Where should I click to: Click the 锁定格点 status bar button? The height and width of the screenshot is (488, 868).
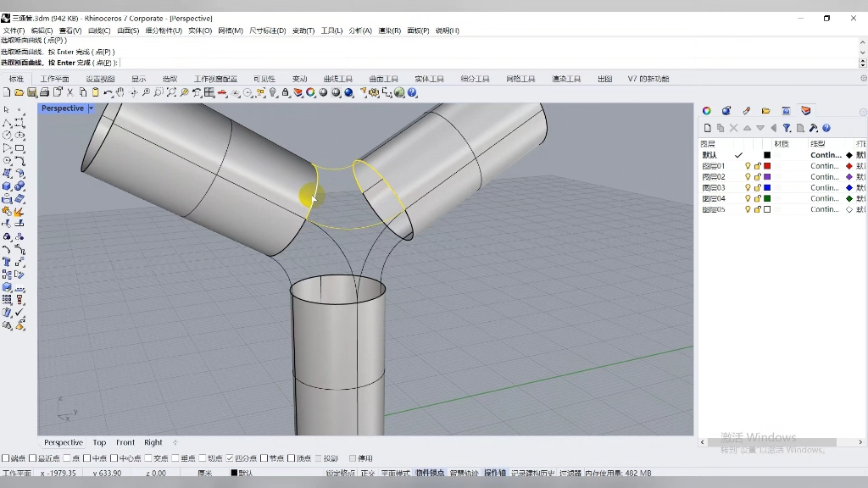tap(341, 473)
